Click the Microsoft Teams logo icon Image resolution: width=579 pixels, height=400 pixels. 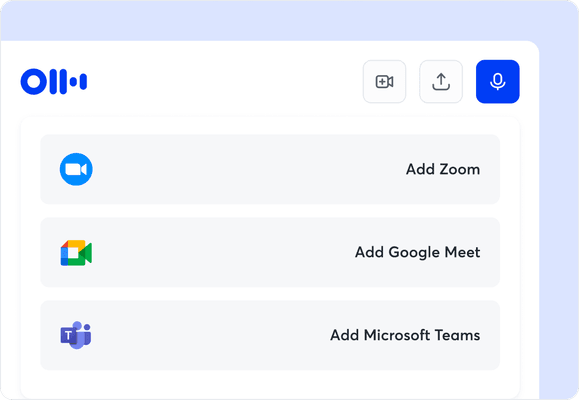pos(76,335)
